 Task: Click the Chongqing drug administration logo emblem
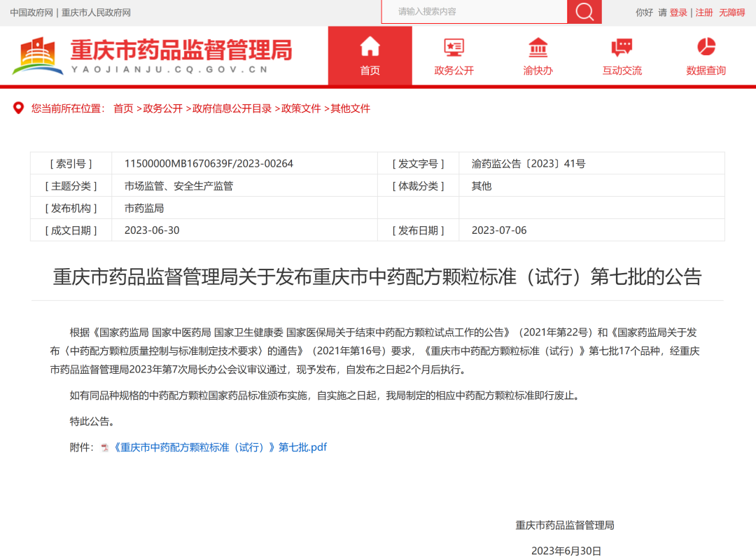tap(38, 56)
